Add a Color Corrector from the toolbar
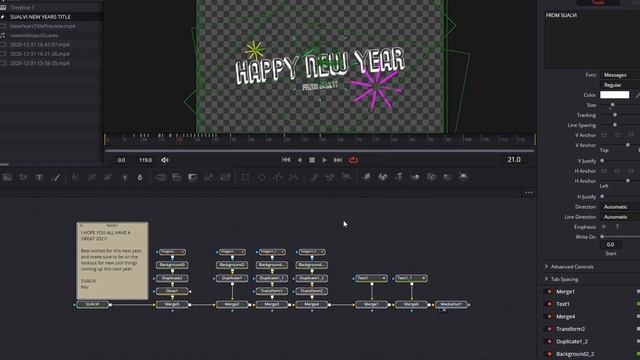 (x=76, y=177)
